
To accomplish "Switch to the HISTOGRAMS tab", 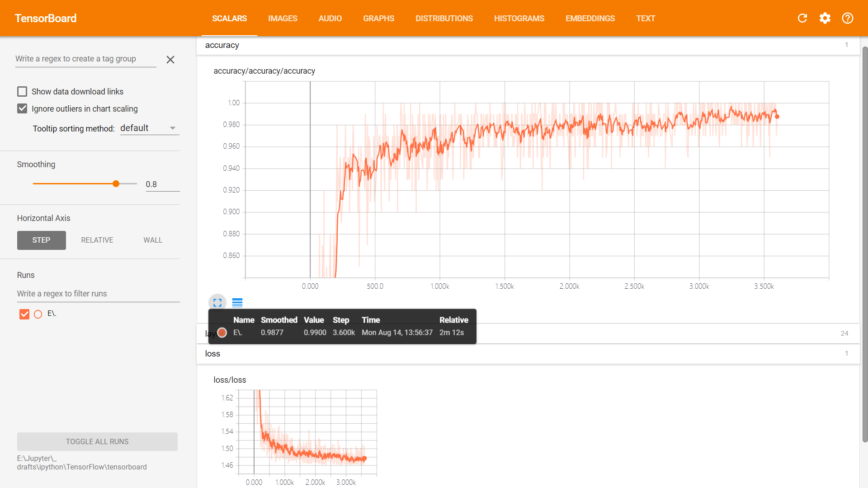I will tap(519, 19).
